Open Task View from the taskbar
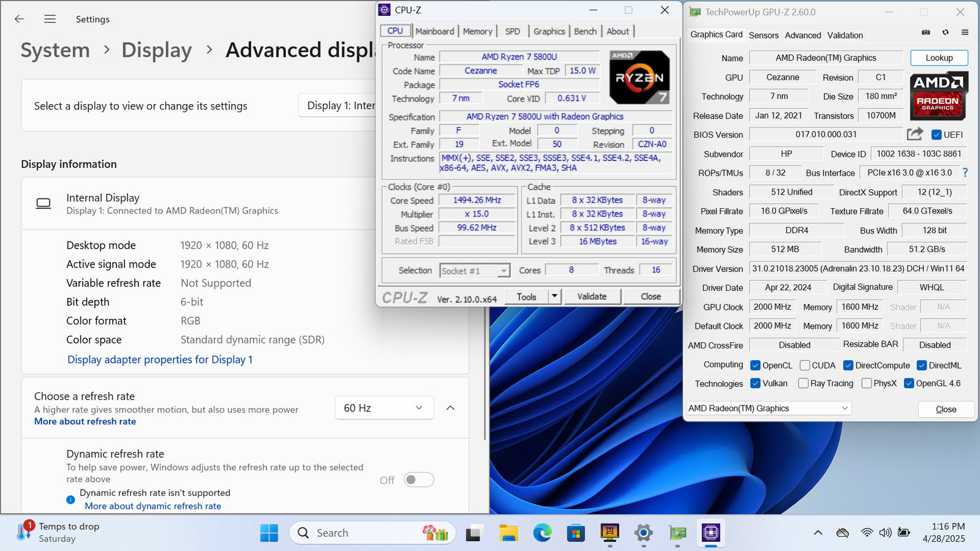Viewport: 980px width, 551px height. [473, 533]
